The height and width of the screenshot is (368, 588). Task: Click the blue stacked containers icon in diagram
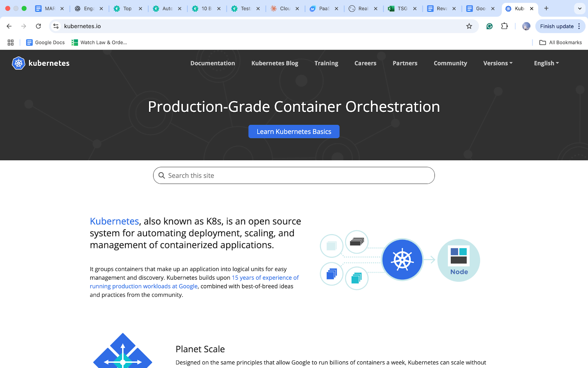pyautogui.click(x=332, y=274)
